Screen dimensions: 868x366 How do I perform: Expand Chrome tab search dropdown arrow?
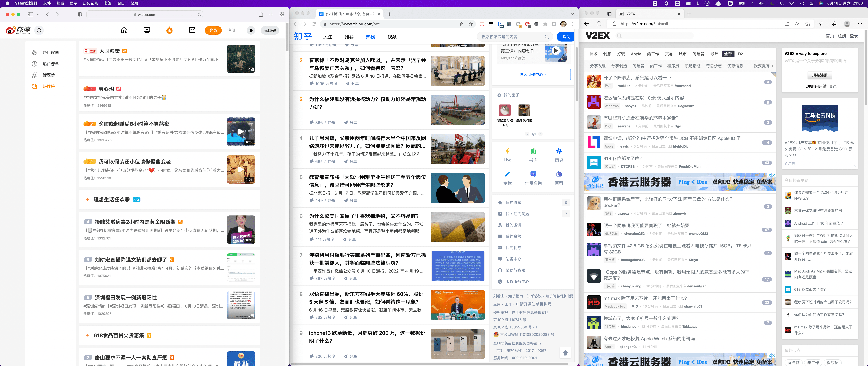click(572, 14)
